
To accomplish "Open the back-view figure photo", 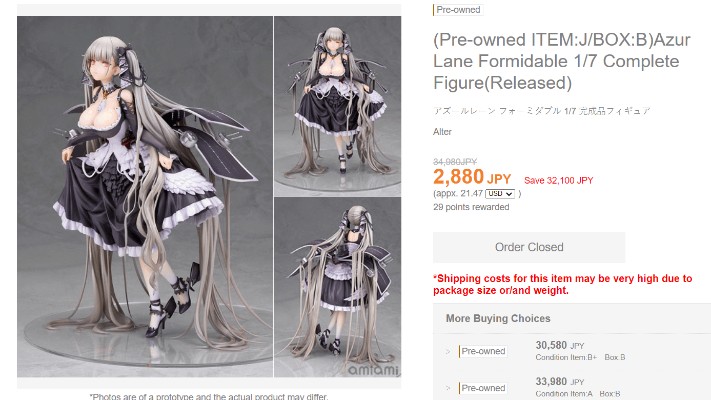I will click(337, 287).
